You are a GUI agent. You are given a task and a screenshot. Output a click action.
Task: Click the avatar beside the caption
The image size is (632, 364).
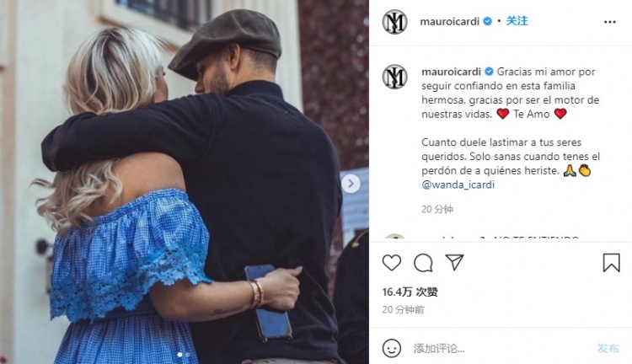tap(395, 77)
